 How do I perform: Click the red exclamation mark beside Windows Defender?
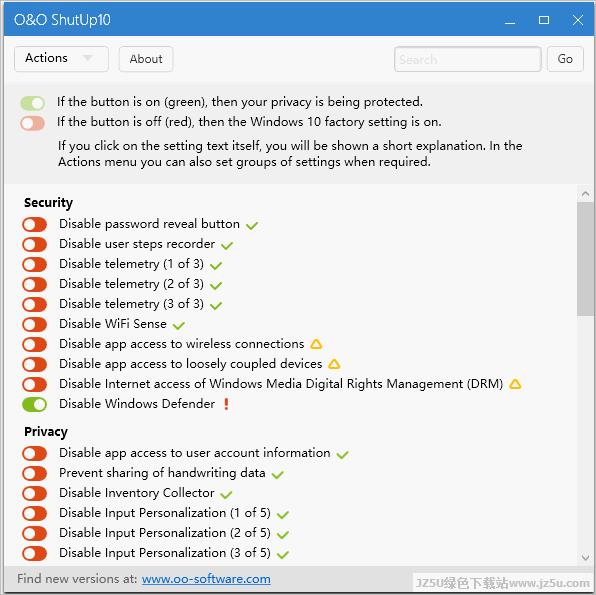click(227, 404)
